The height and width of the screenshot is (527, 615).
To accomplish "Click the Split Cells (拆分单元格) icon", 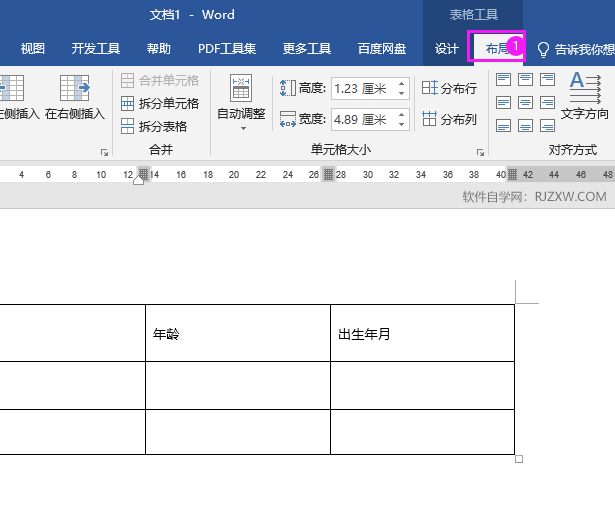I will [x=127, y=104].
